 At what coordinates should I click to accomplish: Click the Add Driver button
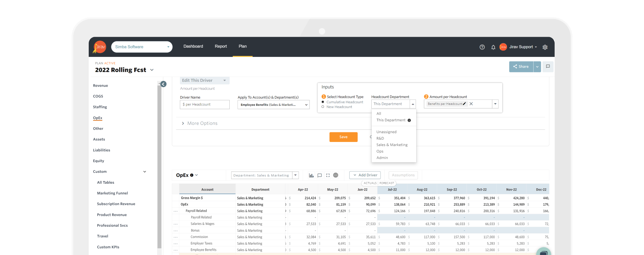pyautogui.click(x=365, y=175)
